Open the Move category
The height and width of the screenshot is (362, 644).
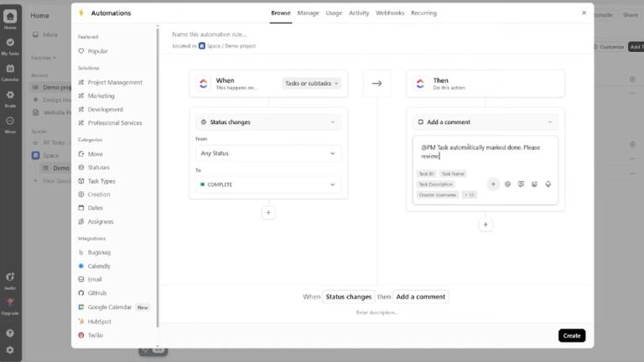pos(91,154)
